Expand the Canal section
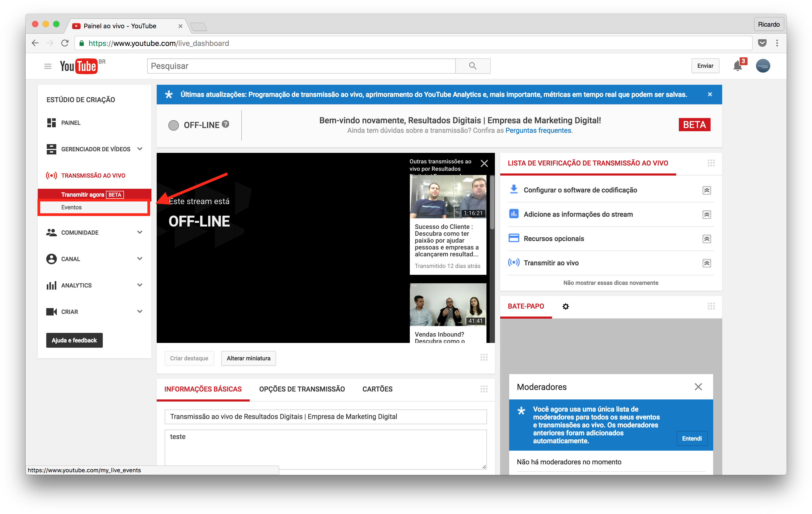The width and height of the screenshot is (812, 514). click(140, 258)
